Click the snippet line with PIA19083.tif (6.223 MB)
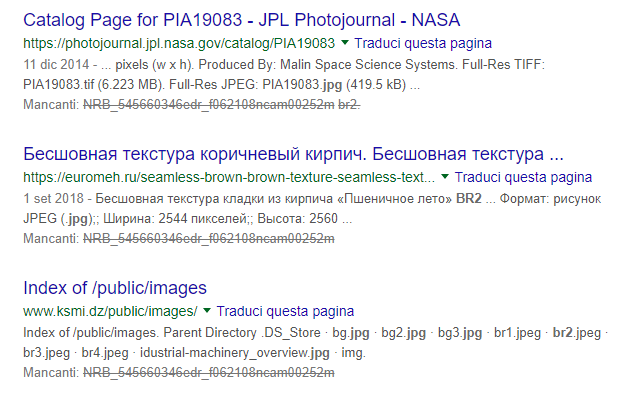Image resolution: width=620 pixels, height=404 pixels. (x=221, y=85)
